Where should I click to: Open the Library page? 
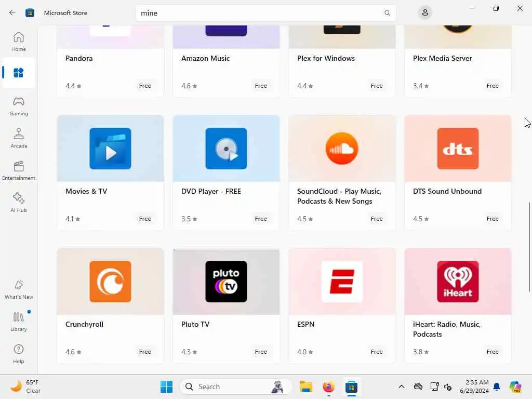point(18,322)
